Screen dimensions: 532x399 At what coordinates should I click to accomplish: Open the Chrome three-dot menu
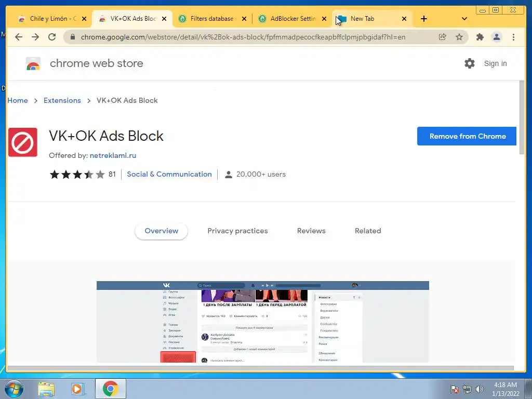coord(513,37)
